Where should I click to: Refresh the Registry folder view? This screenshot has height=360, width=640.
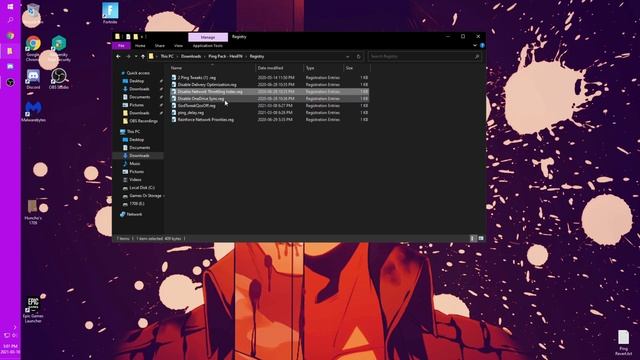pyautogui.click(x=358, y=56)
